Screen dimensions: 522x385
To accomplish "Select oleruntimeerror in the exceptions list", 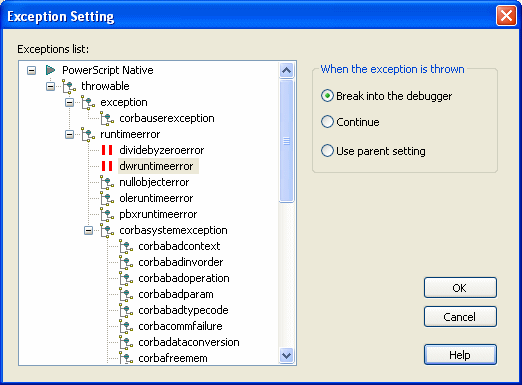I will coord(156,198).
